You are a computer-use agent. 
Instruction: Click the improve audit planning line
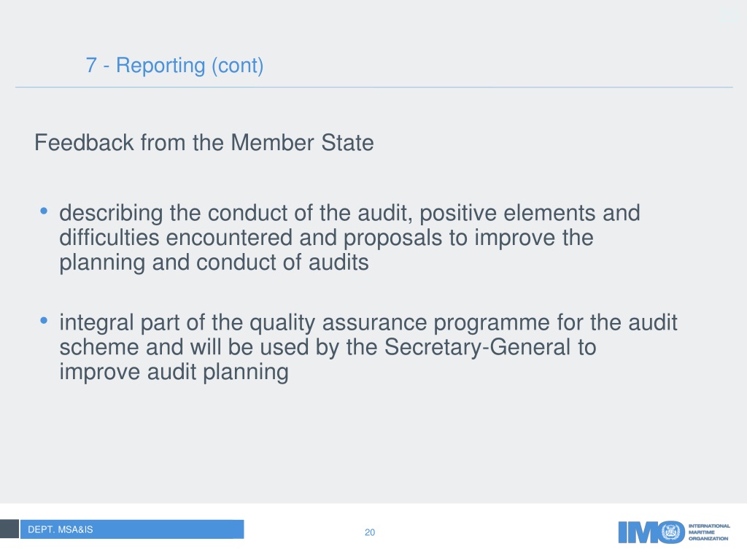174,372
